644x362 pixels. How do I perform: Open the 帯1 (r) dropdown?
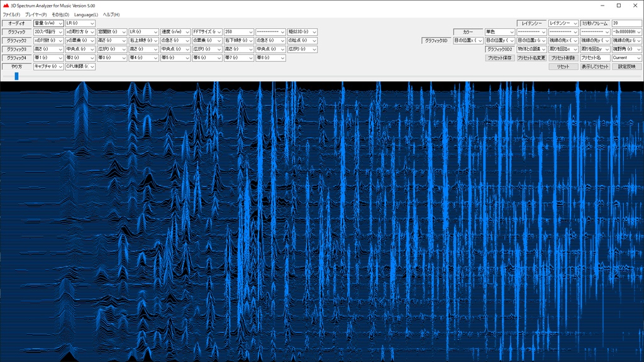pyautogui.click(x=48, y=58)
